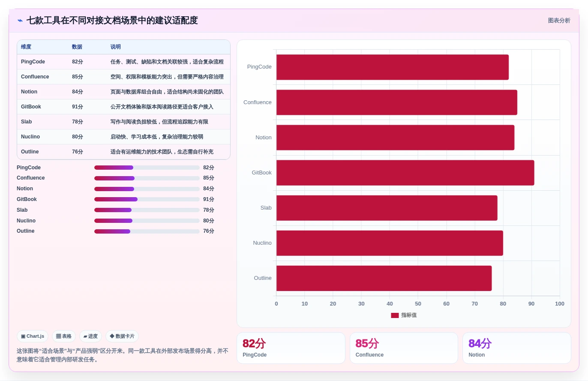The height and width of the screenshot is (381, 588).
Task: Click PingCode row in the table
Action: pos(123,62)
